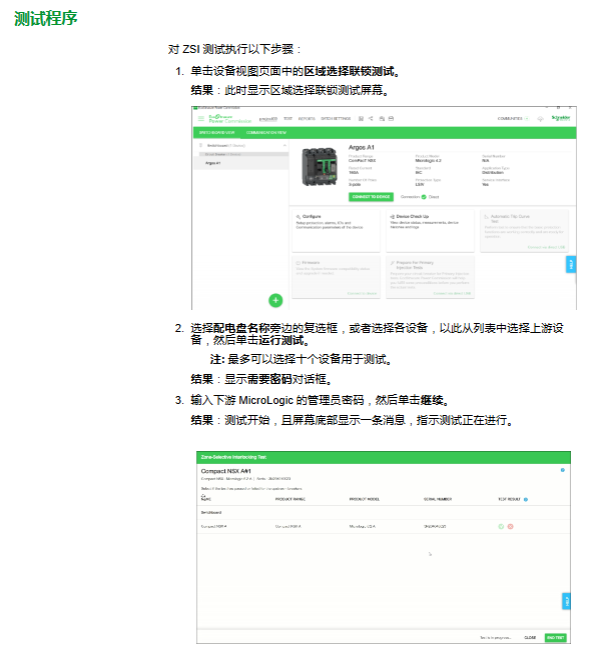
Task: Click CLOSE in ZSI test footer
Action: (x=530, y=638)
